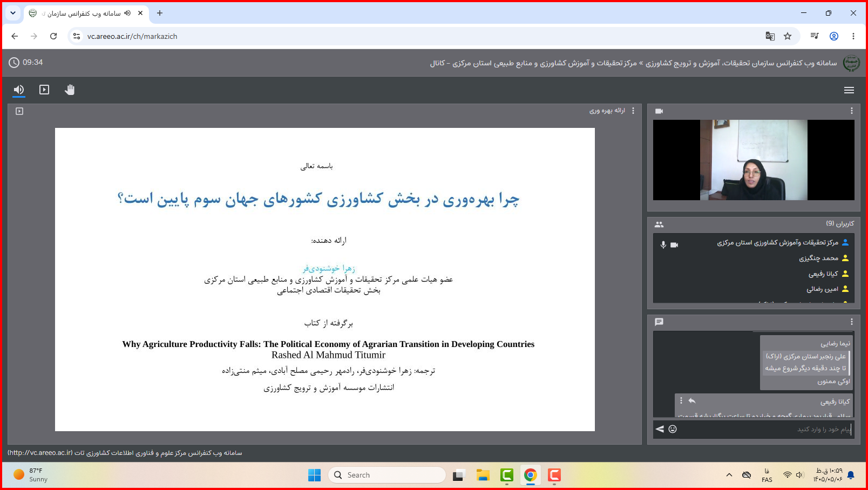
Task: Open the Chrome profile icon
Action: click(834, 36)
